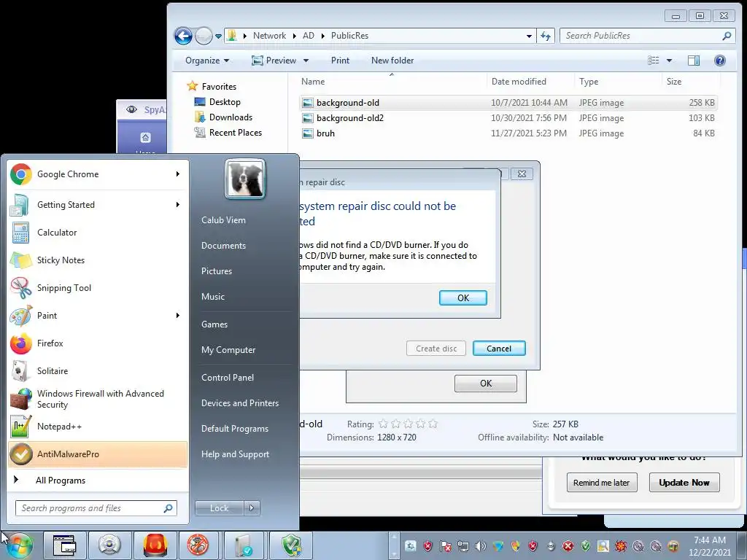This screenshot has height=560, width=747.
Task: Start Solitaire from the Start menu
Action: coord(98,370)
